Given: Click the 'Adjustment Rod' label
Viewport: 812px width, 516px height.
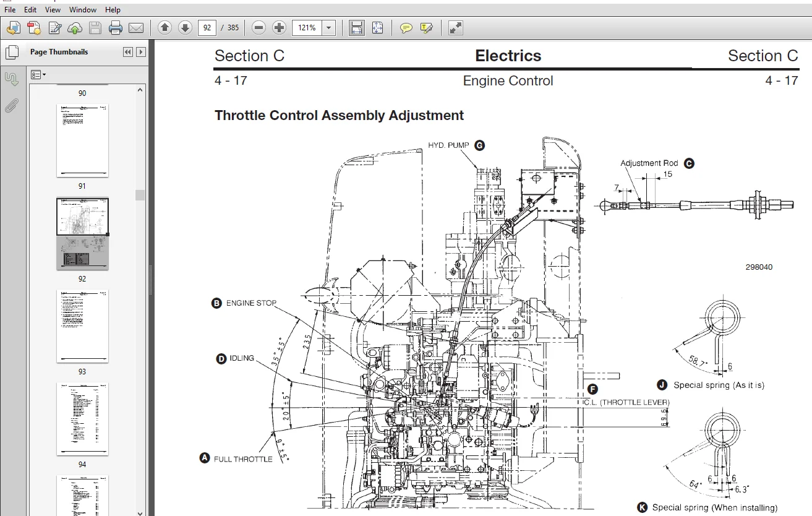Looking at the screenshot, I should pos(649,163).
